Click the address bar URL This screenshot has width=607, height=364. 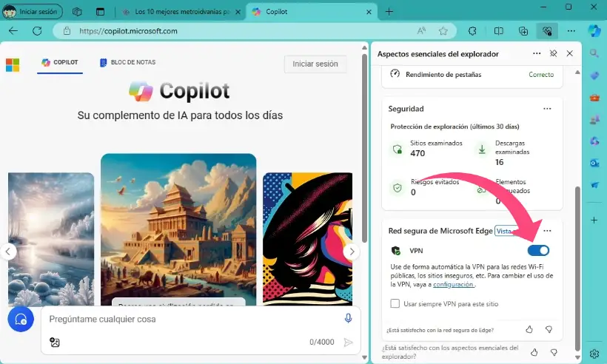pos(128,31)
